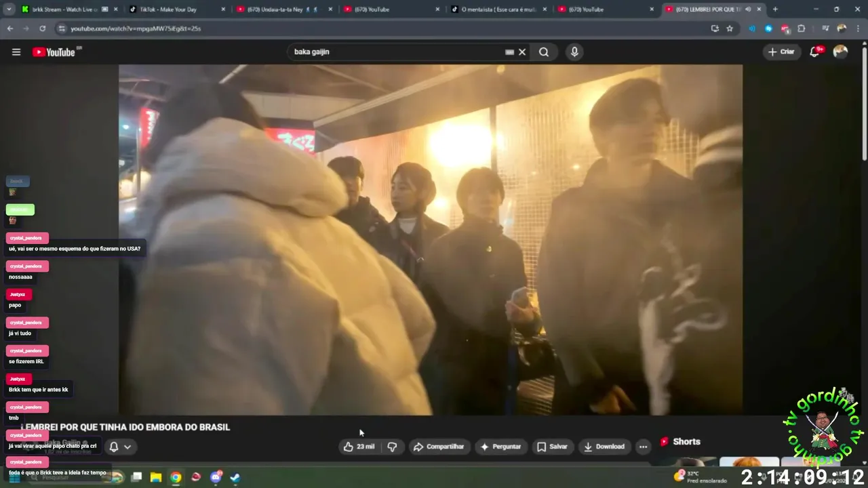Reload the page with the refresh icon
Screen dimensions: 868x488
(43, 28)
